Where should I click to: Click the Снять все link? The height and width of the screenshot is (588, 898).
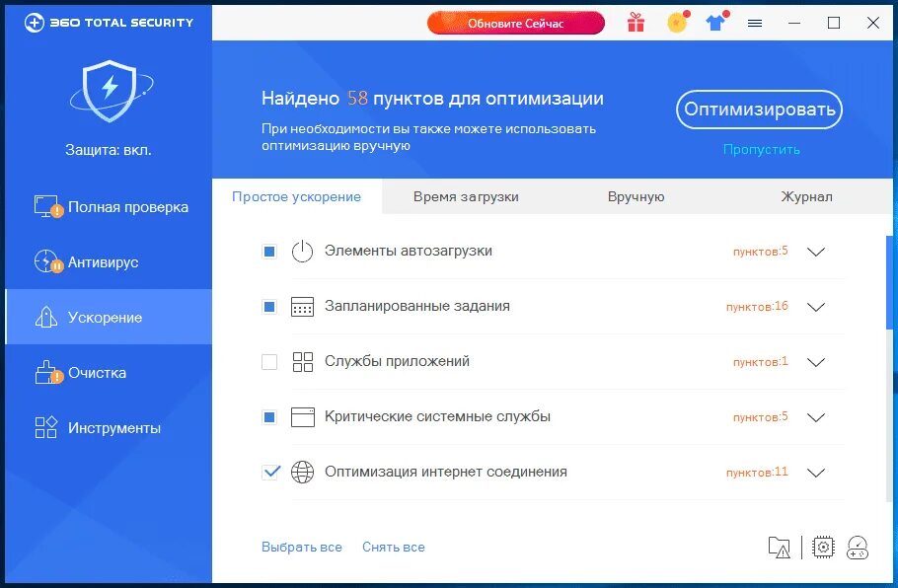(394, 547)
